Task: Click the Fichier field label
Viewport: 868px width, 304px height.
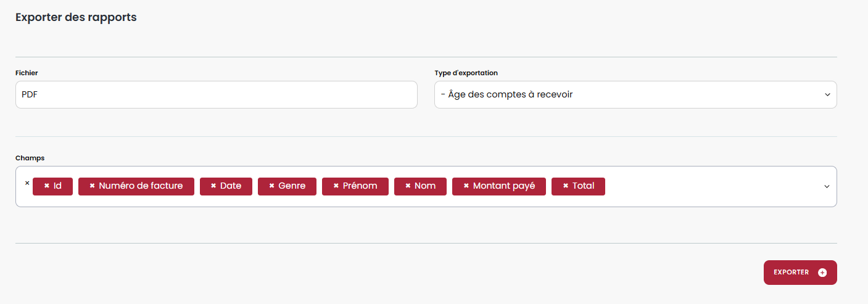Action: pos(27,73)
